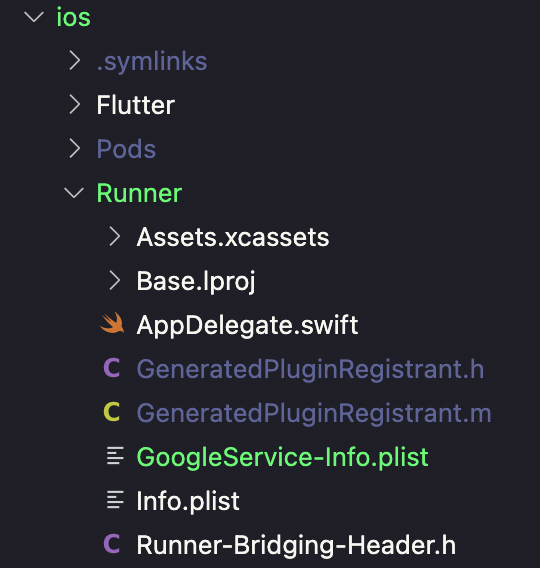Expand Assets.xcassets folder chevron
This screenshot has height=568, width=540.
[115, 237]
